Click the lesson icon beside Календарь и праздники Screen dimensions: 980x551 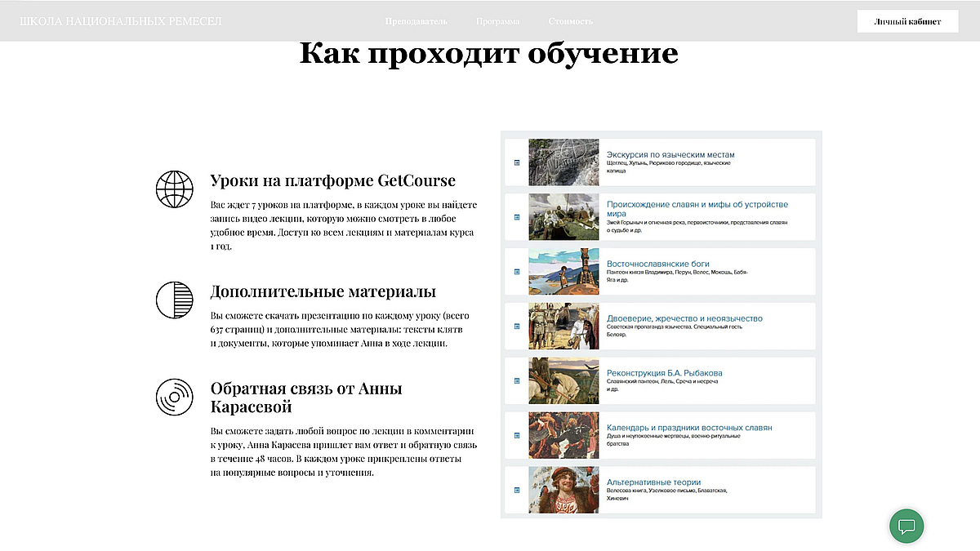[x=516, y=435]
